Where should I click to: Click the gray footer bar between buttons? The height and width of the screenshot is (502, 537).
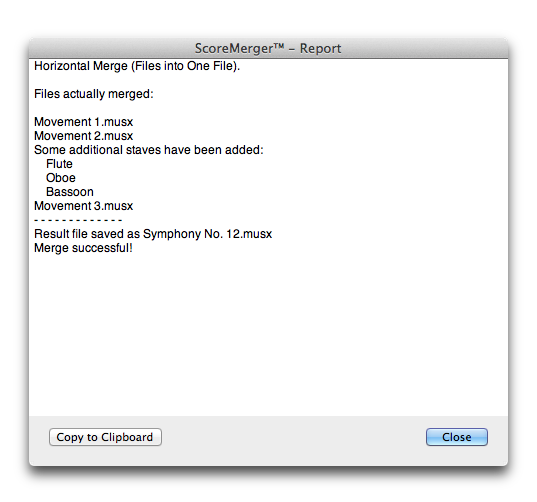click(x=294, y=437)
